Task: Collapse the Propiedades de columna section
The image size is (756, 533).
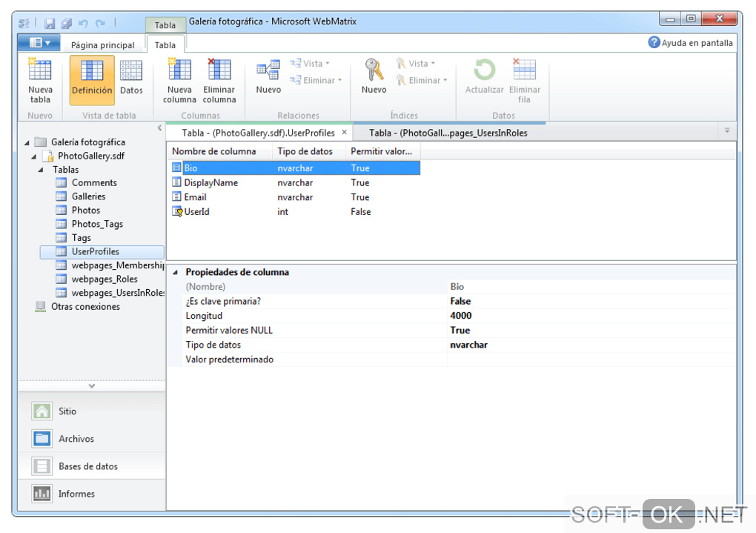Action: point(176,273)
